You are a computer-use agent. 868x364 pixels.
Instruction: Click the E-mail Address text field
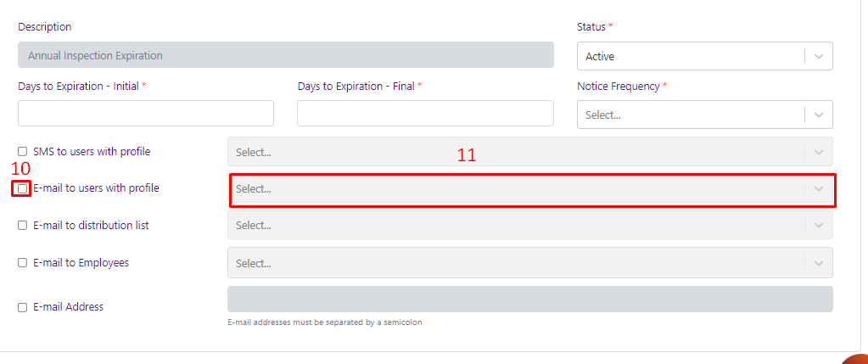pos(529,300)
